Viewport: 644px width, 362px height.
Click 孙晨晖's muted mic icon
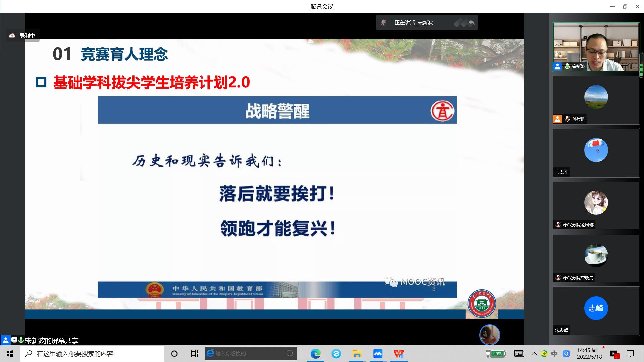point(567,119)
